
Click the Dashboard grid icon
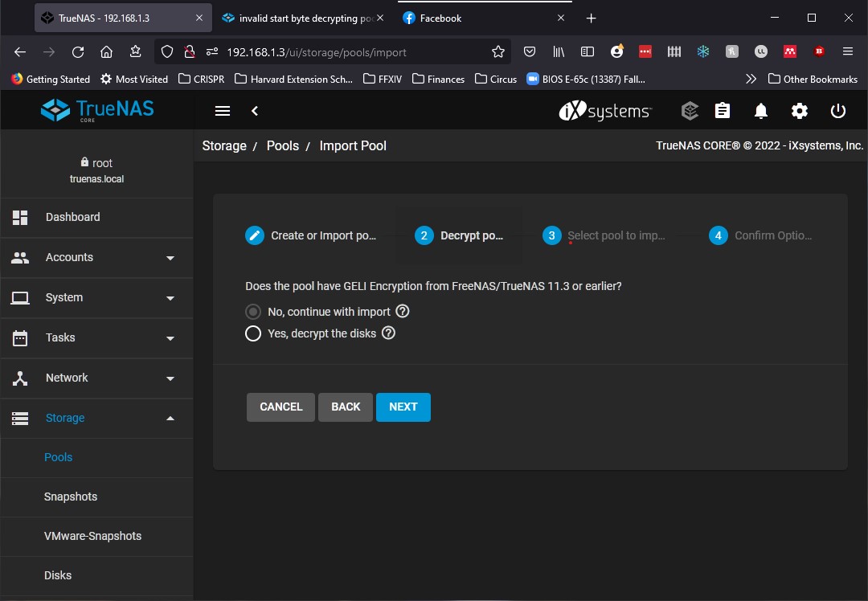[20, 218]
